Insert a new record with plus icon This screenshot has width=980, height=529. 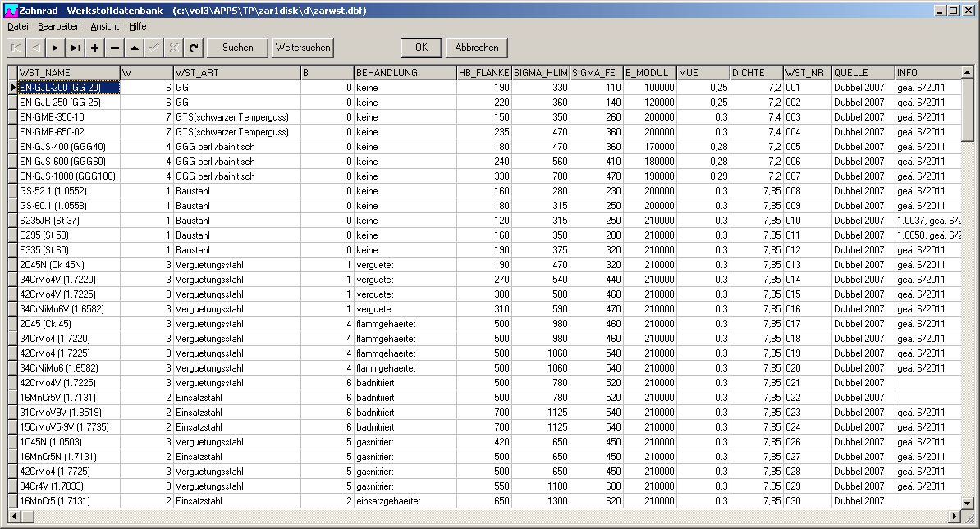click(95, 48)
